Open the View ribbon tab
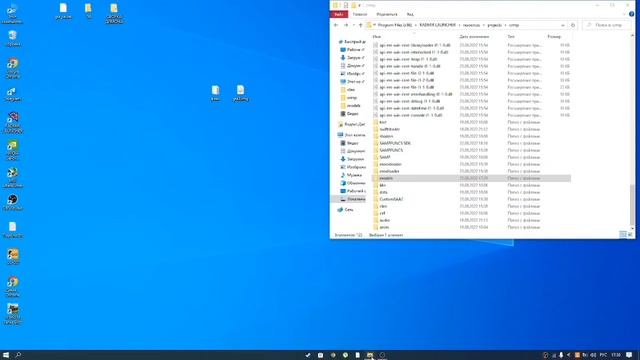 coord(410,14)
